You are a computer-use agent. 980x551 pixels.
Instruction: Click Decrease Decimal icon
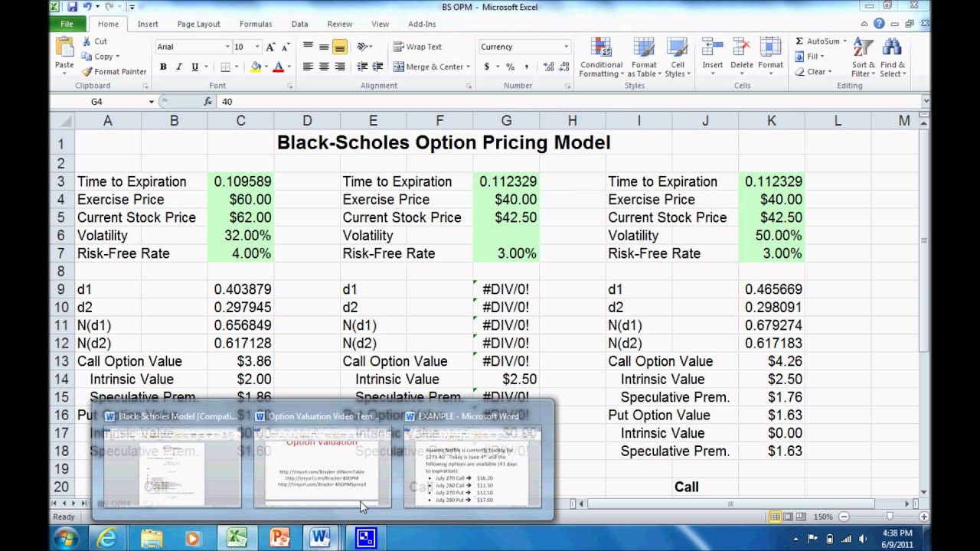564,67
